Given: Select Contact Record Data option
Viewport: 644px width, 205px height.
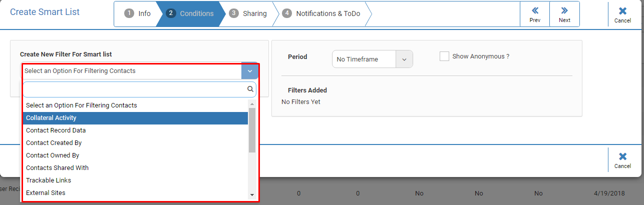Looking at the screenshot, I should click(135, 130).
